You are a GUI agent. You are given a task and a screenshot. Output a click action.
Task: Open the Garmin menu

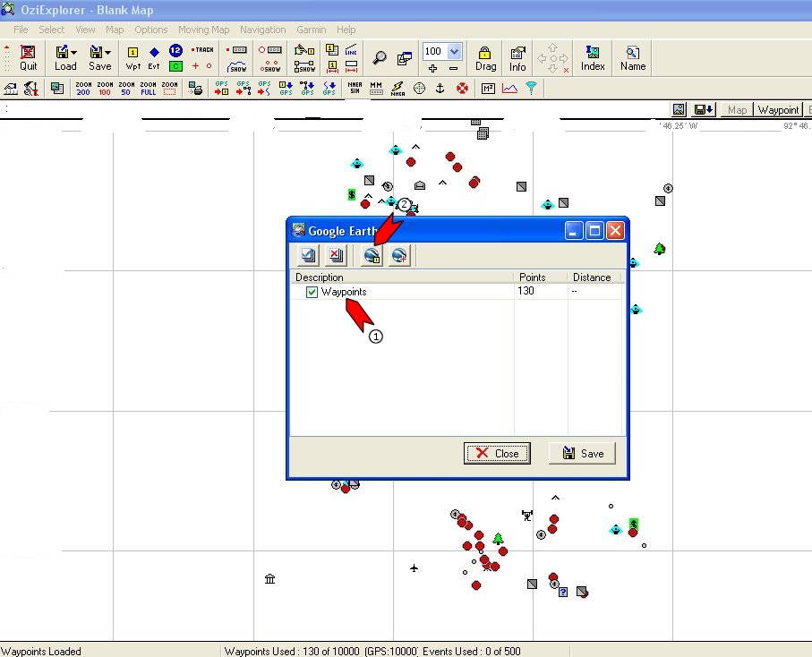click(x=311, y=30)
